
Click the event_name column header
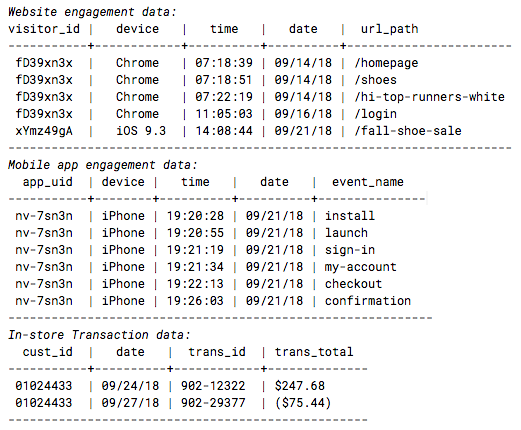point(368,182)
